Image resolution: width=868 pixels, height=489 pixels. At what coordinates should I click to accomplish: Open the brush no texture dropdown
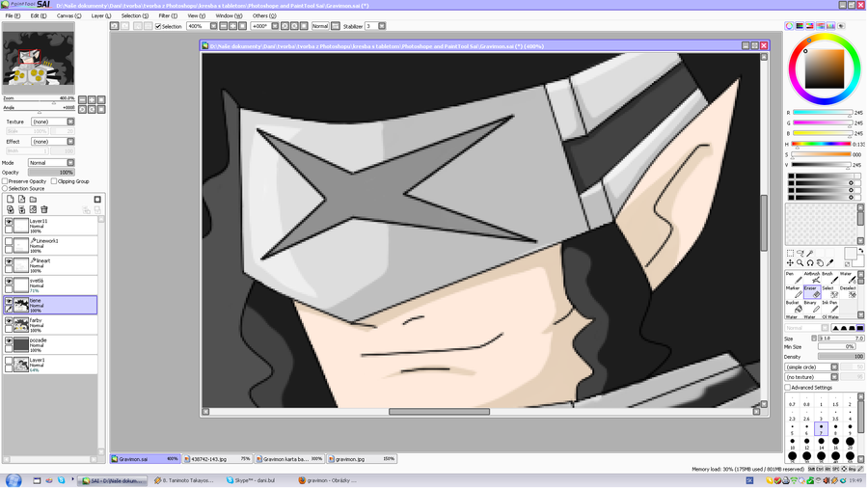811,377
